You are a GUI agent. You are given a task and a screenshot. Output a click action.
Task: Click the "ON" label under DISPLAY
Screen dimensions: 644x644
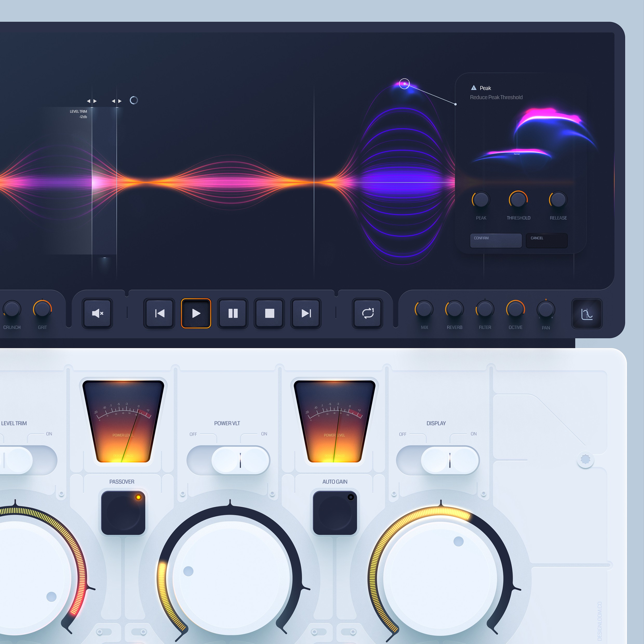tap(474, 434)
